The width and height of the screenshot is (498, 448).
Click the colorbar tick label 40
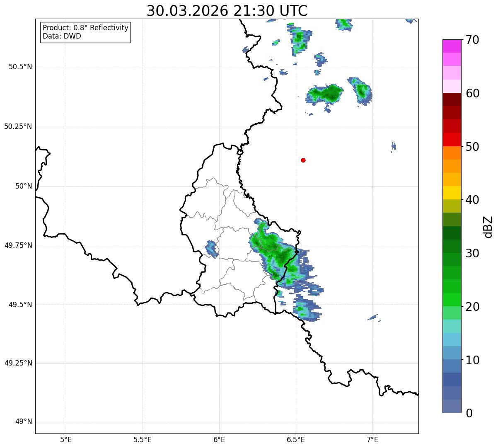click(472, 200)
